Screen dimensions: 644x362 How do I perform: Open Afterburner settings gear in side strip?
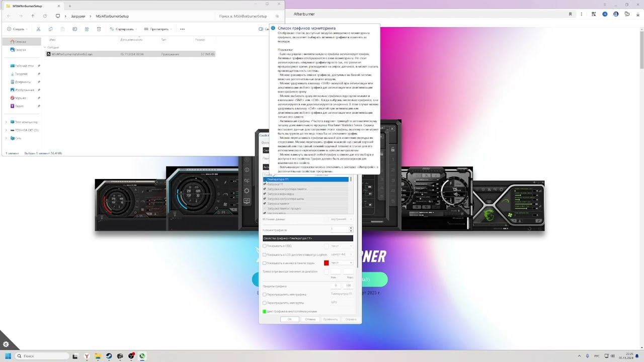247,191
